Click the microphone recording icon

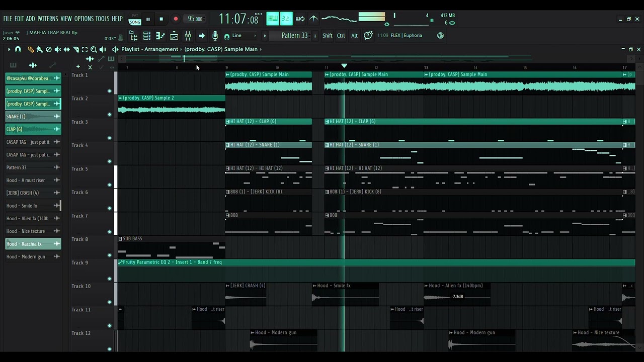[x=215, y=36]
